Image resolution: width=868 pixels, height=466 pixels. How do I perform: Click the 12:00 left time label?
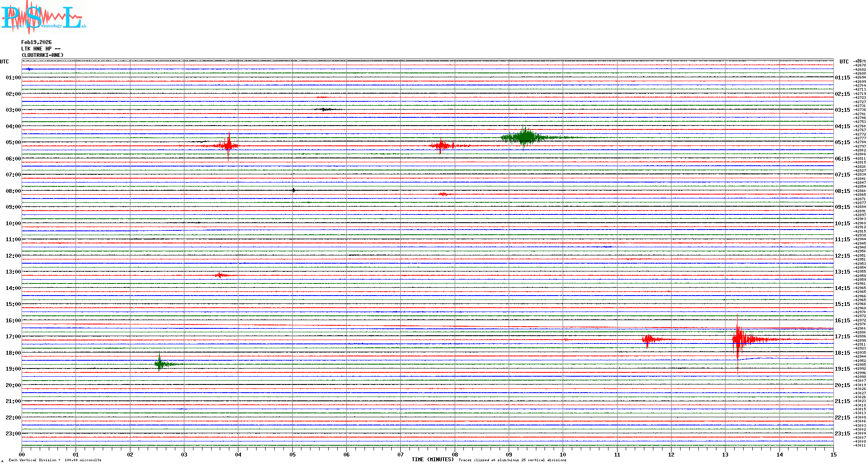[x=13, y=256]
